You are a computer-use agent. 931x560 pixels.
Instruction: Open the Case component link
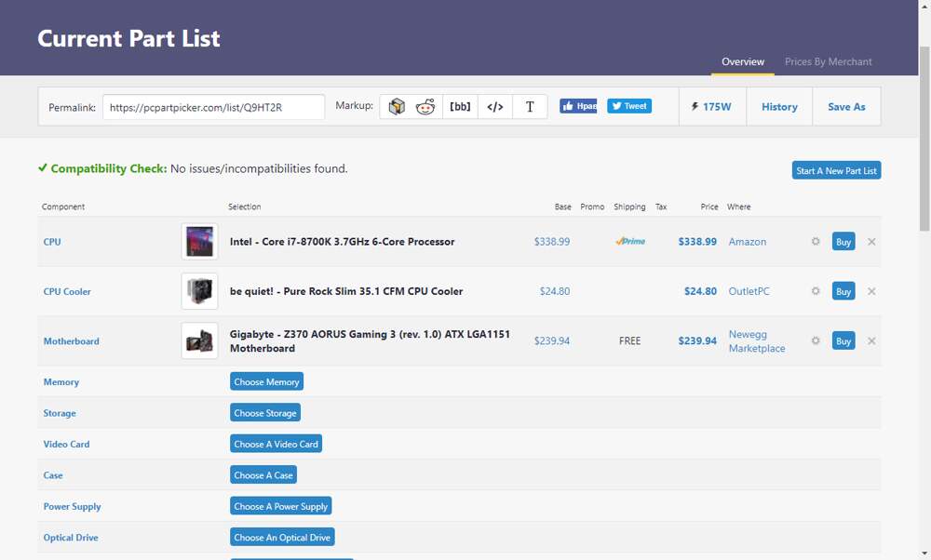53,475
